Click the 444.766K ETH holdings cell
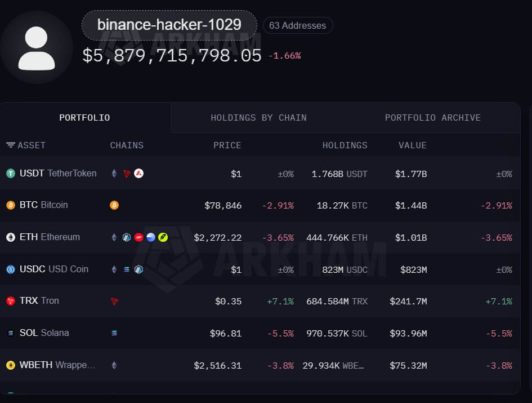 click(337, 237)
